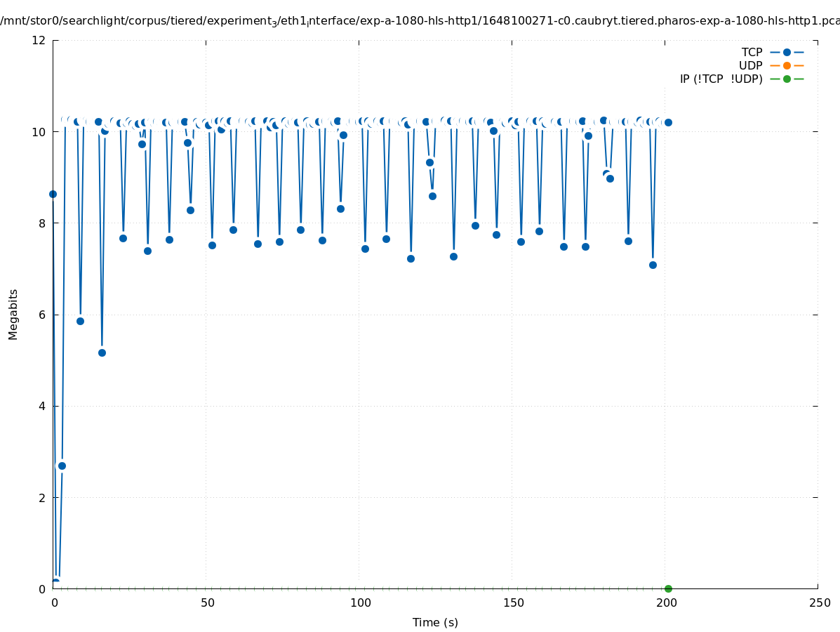The image size is (840, 632).
Task: Click the TCP data point just below 3 Megabits
Action: (x=62, y=466)
